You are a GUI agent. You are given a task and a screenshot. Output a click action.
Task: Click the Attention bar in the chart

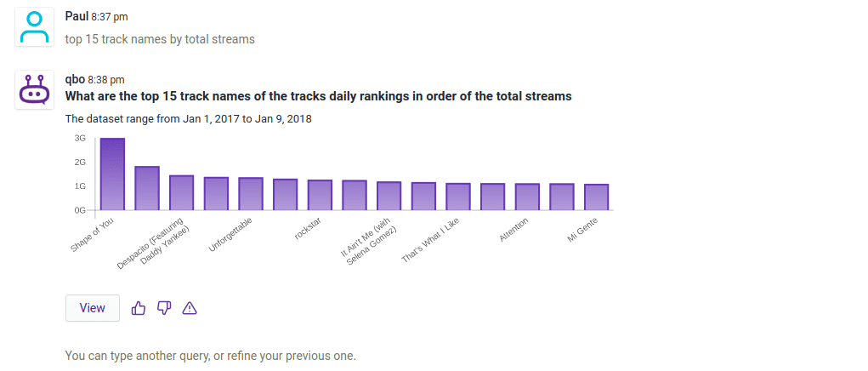tap(527, 197)
